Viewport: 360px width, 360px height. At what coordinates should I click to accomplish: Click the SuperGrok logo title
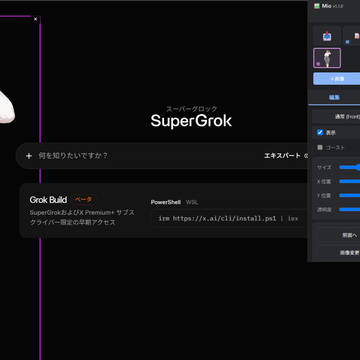tap(191, 121)
